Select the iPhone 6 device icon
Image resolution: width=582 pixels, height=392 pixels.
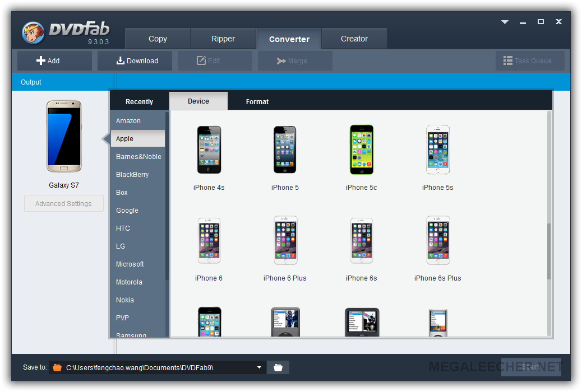pyautogui.click(x=209, y=241)
